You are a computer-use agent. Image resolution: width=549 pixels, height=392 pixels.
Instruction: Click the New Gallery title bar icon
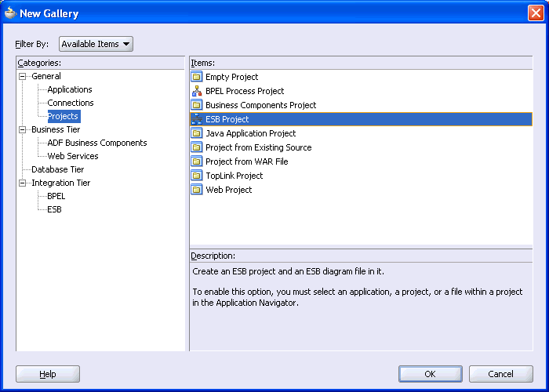coord(10,13)
